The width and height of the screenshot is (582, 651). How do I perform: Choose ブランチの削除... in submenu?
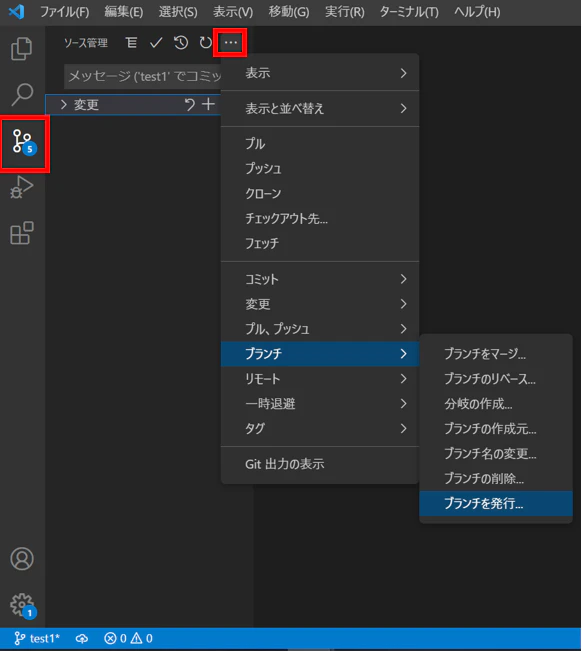[496, 478]
